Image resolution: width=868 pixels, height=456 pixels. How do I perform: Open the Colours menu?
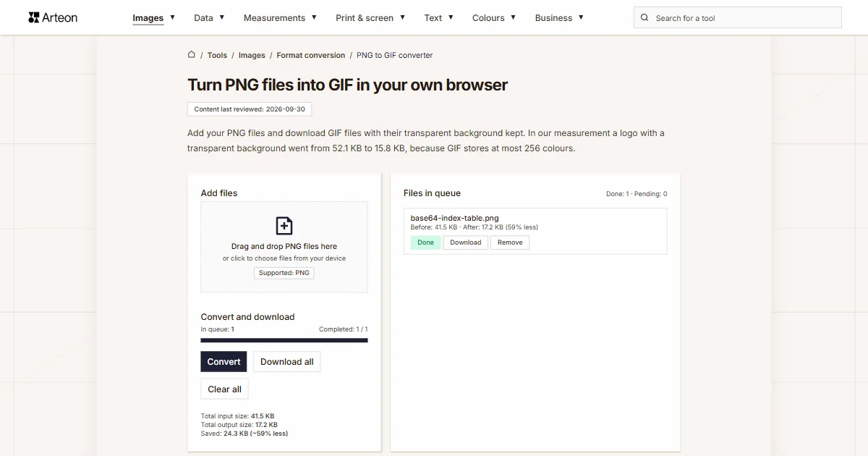point(488,18)
